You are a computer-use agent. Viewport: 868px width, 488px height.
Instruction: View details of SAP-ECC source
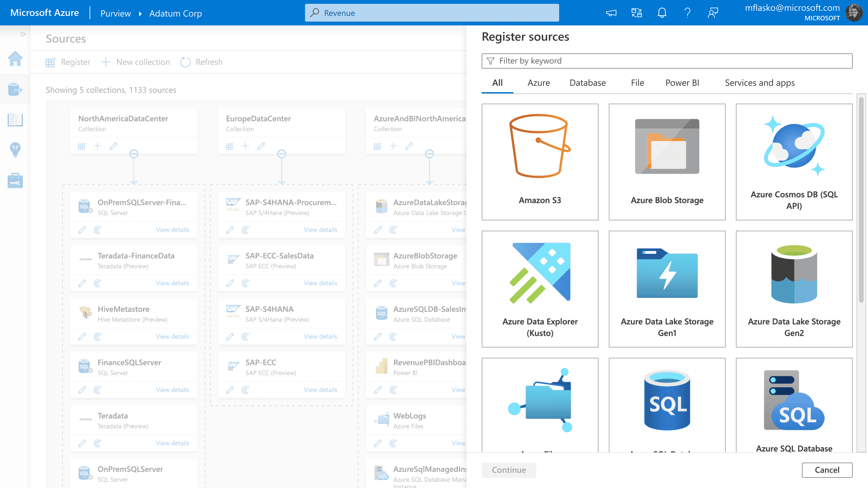[321, 390]
